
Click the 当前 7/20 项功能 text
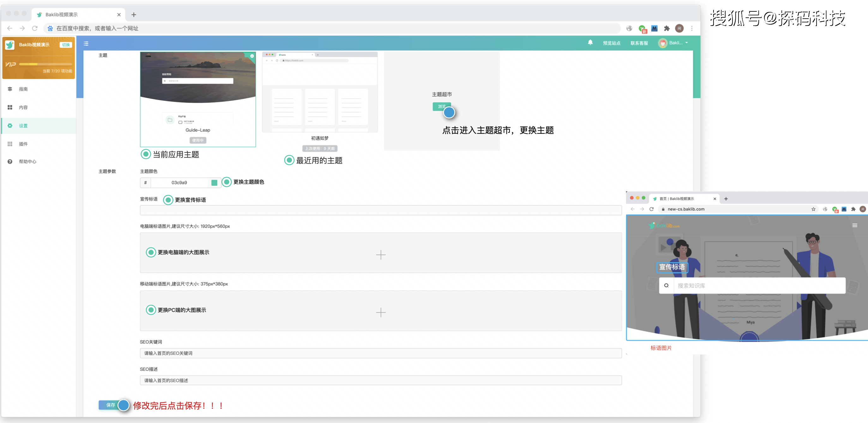pyautogui.click(x=57, y=71)
